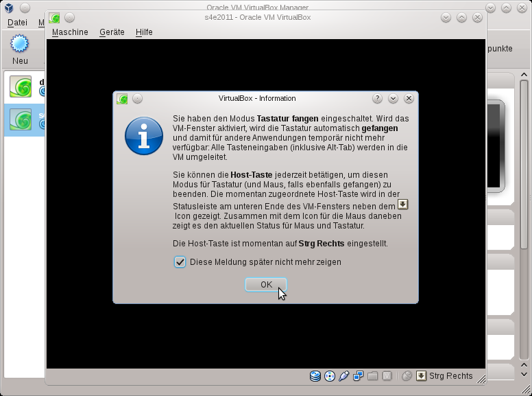Screen dimensions: 532x396
Task: Click the Manager vertical scrollbar handle
Action: (x=524, y=164)
